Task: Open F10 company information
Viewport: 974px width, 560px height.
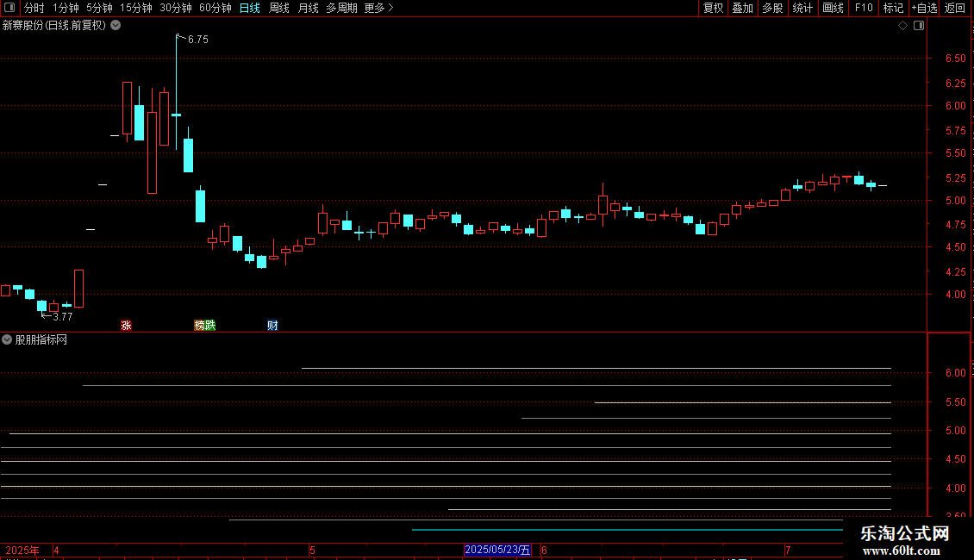Action: 864,8
